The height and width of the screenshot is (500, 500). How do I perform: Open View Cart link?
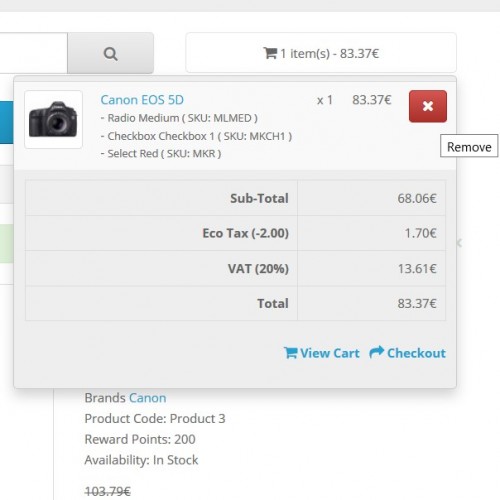(322, 353)
